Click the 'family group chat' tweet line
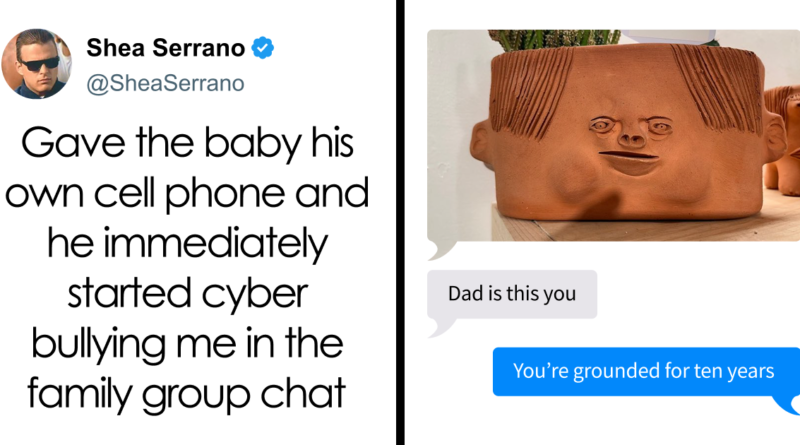 [x=187, y=394]
